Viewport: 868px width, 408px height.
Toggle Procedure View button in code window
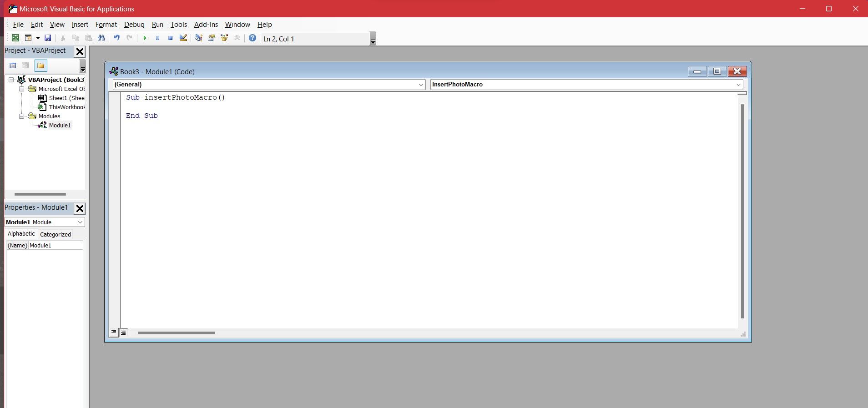114,332
